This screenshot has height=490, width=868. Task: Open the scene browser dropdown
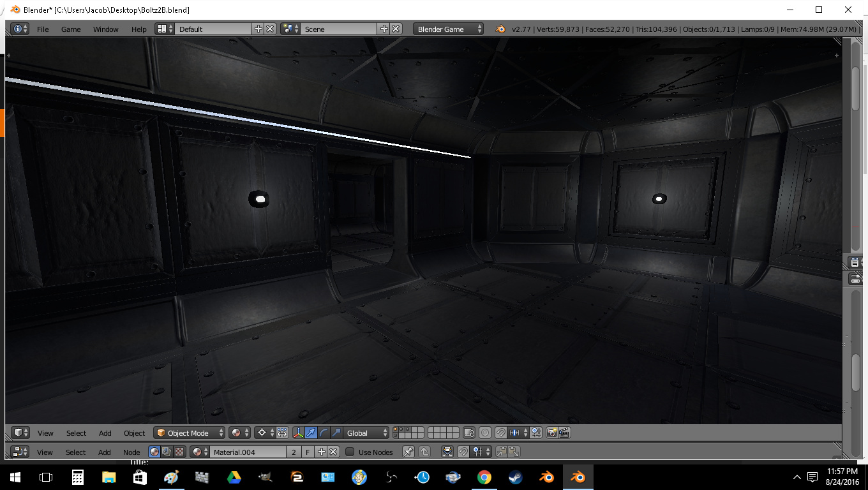click(x=290, y=29)
